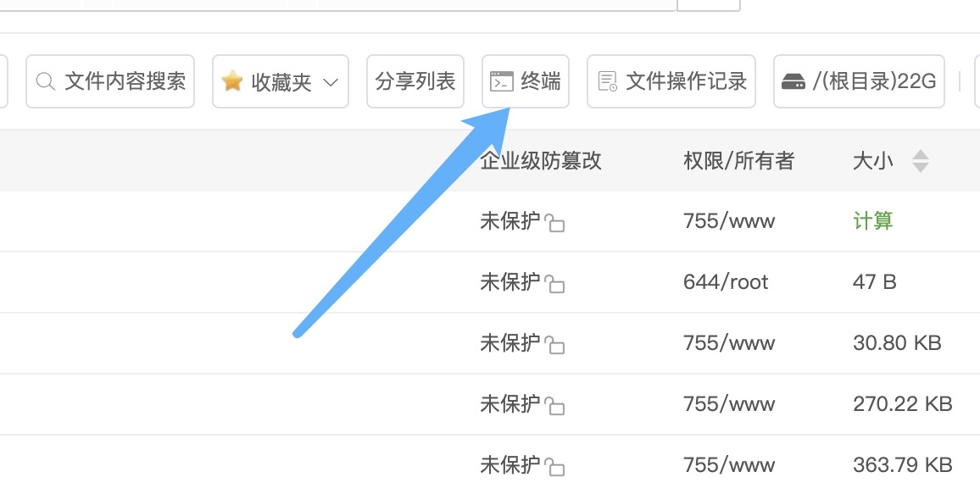Viewport: 980px width, 483px height.
Task: Click 计算 to calculate folder size
Action: tap(872, 221)
